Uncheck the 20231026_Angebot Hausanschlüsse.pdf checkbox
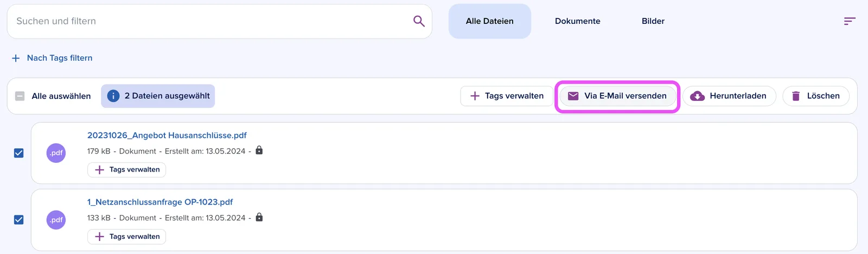868x254 pixels. click(19, 153)
